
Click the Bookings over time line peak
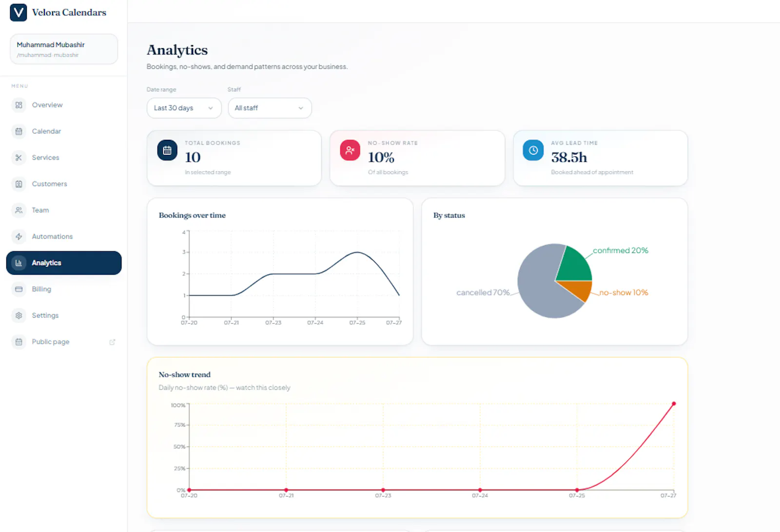coord(357,252)
